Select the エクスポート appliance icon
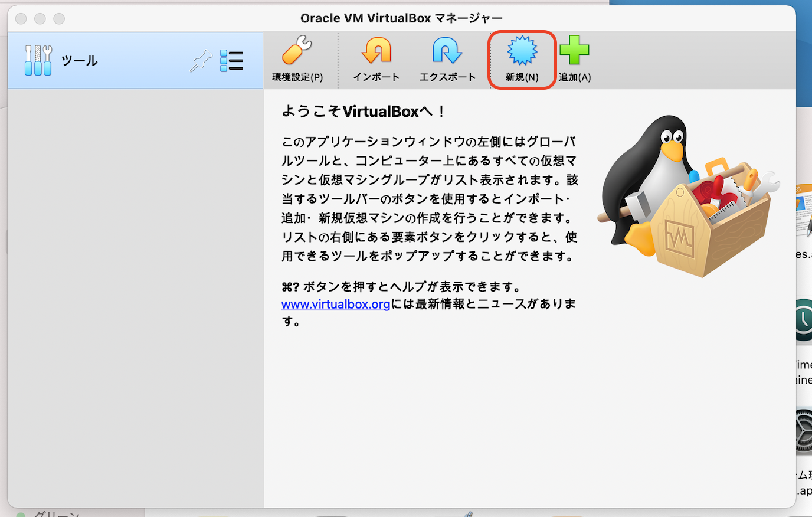This screenshot has width=812, height=517. pyautogui.click(x=447, y=59)
